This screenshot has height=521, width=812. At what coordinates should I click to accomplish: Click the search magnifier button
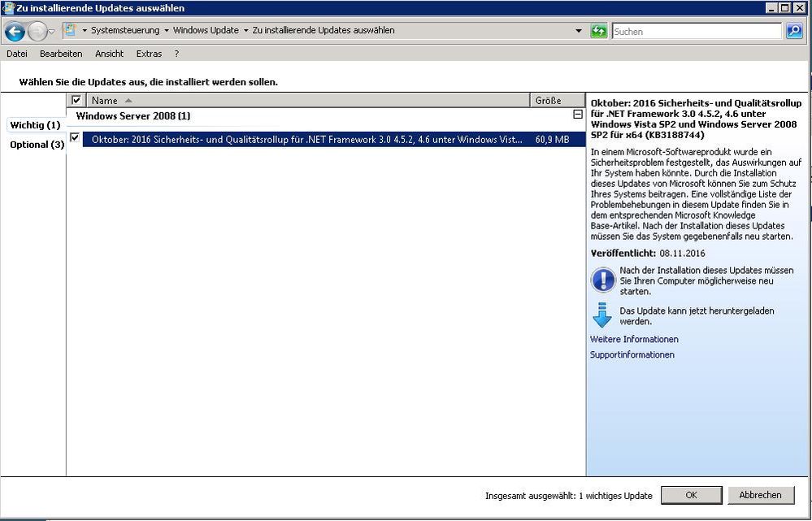(x=794, y=31)
